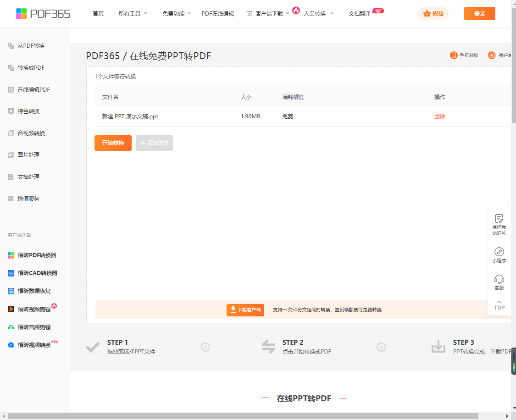
Task: Go to 首页 in the top navigation
Action: (99, 13)
